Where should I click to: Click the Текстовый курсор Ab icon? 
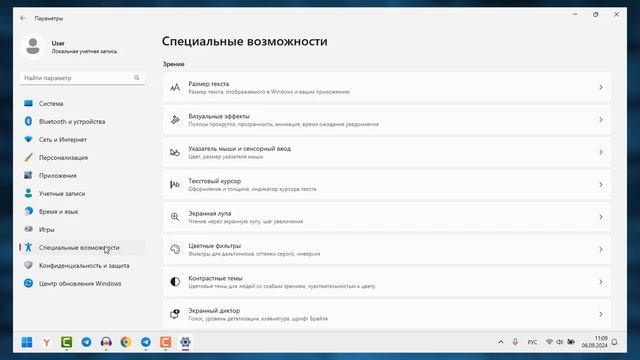pos(175,184)
